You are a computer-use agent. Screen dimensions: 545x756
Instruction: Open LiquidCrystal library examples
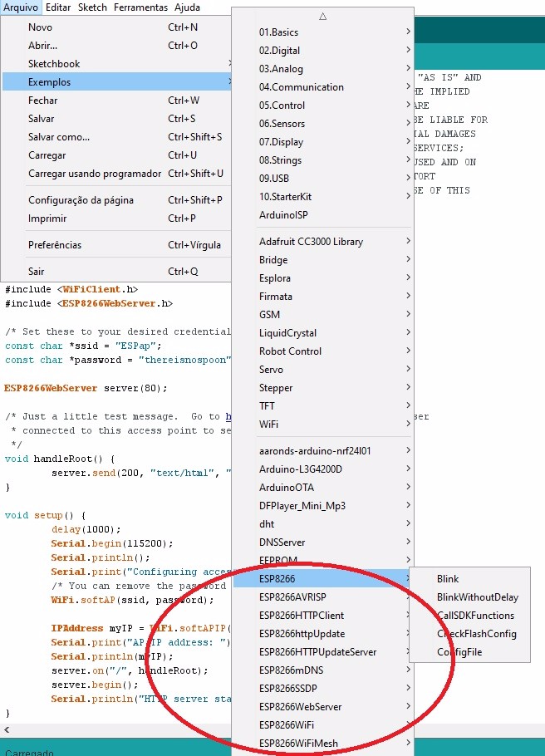tap(322, 333)
